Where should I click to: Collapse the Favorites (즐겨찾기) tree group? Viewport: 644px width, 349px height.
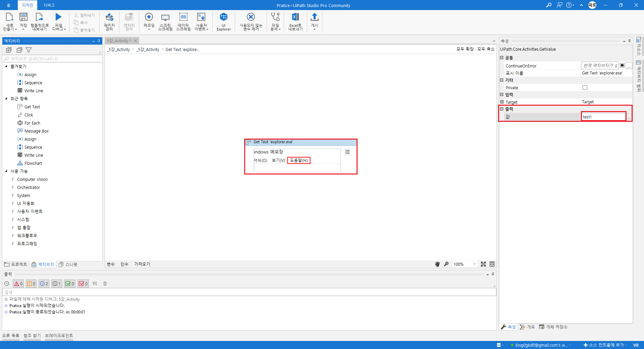(x=6, y=66)
